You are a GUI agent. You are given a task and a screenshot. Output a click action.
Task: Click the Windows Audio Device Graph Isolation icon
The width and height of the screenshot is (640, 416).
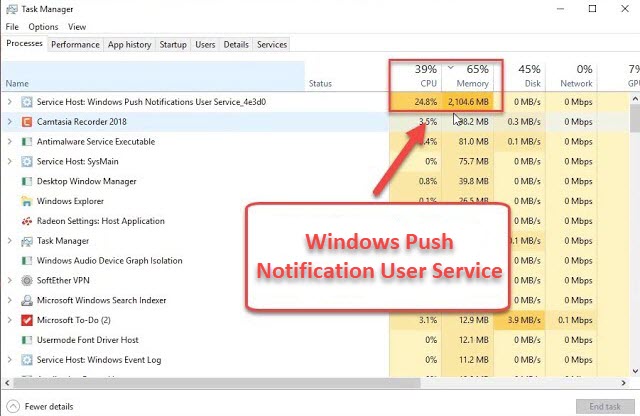pyautogui.click(x=27, y=260)
